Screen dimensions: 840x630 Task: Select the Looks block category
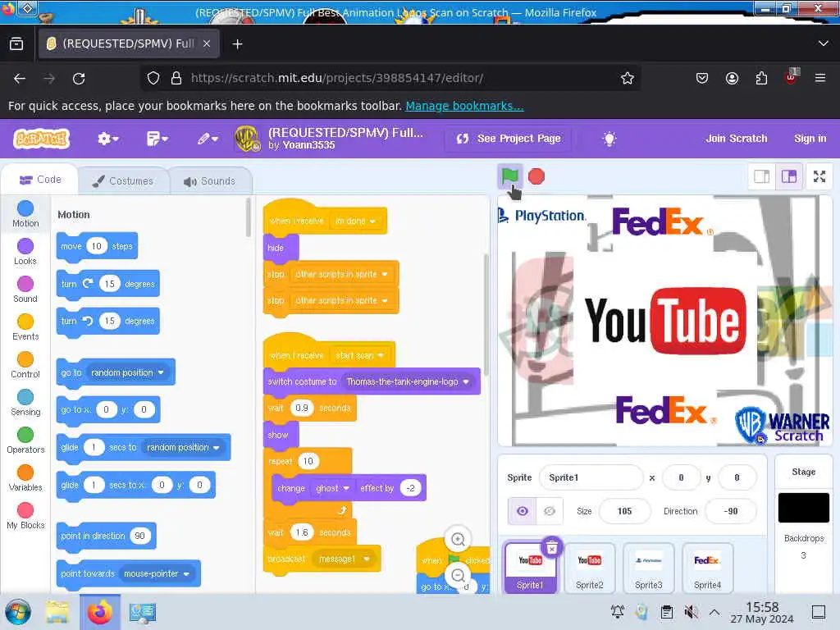coord(25,252)
